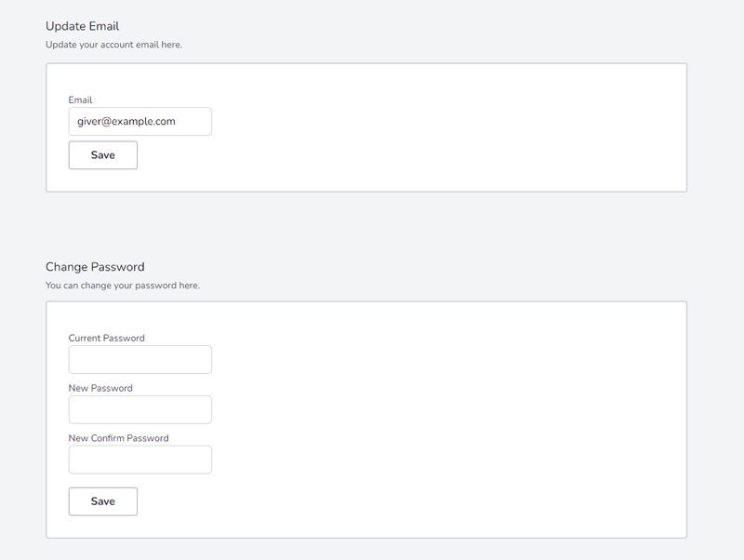The height and width of the screenshot is (560, 744).
Task: Select the Update Email section heading
Action: (x=82, y=26)
